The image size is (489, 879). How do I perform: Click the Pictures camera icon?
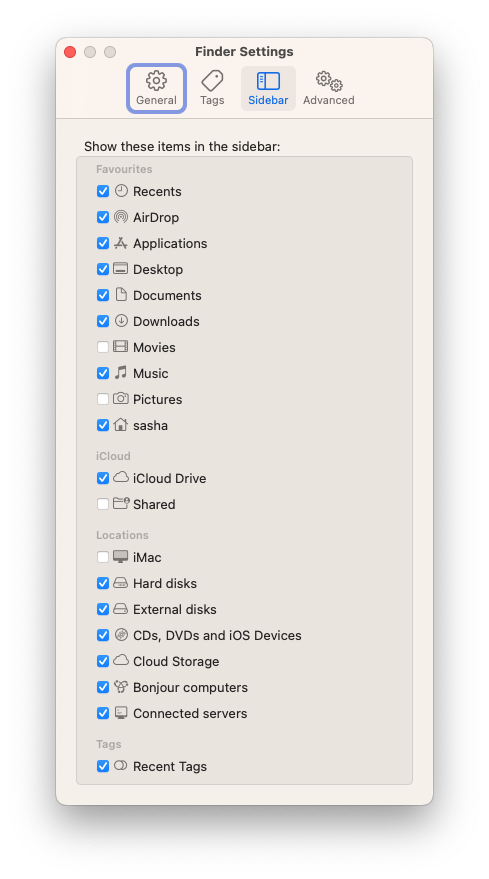(x=121, y=399)
